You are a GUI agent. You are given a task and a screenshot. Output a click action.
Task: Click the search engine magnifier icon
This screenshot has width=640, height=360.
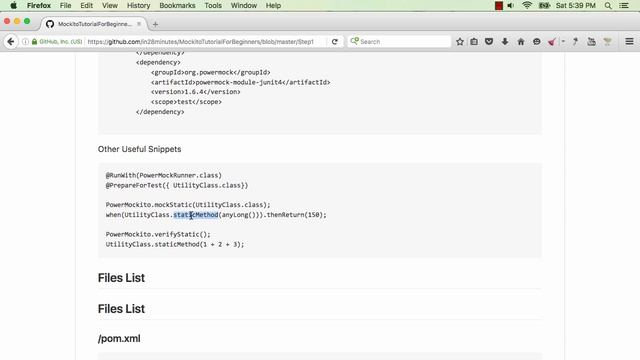click(x=354, y=41)
